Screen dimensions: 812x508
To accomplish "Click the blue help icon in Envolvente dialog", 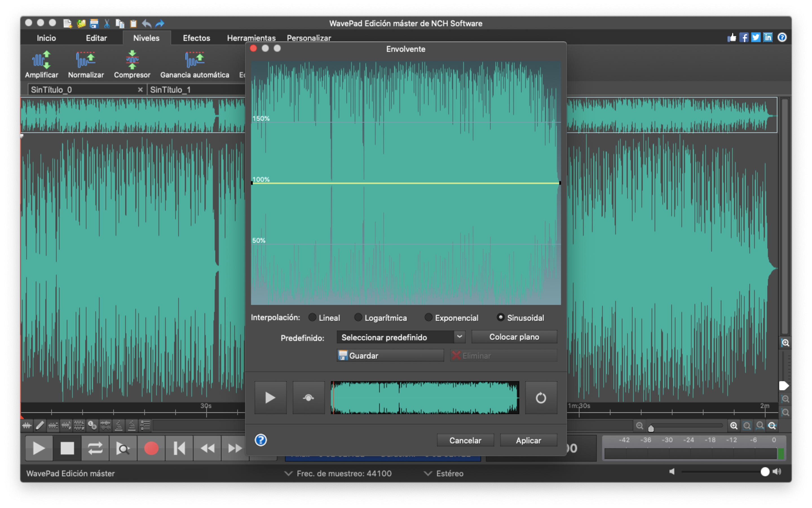I will (x=261, y=440).
